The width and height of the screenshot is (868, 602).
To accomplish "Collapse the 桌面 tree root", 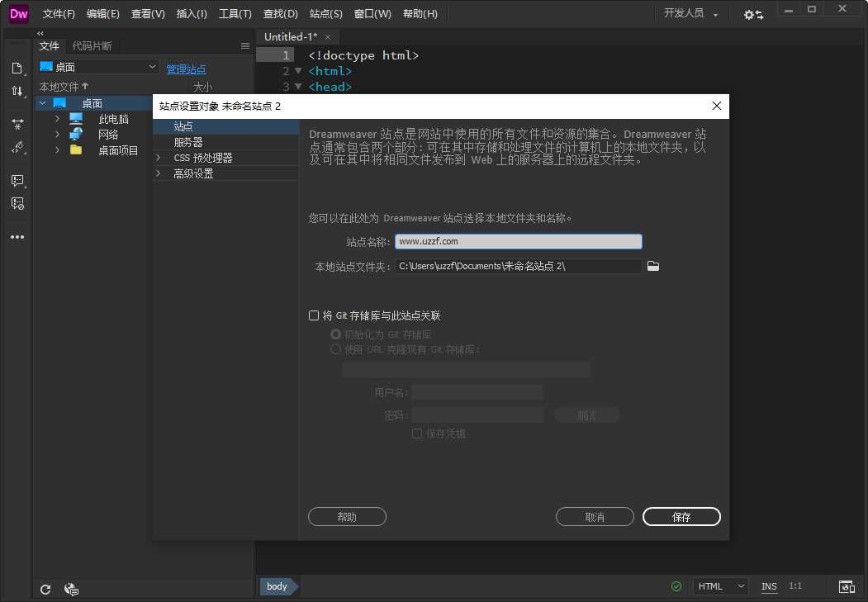I will [43, 103].
